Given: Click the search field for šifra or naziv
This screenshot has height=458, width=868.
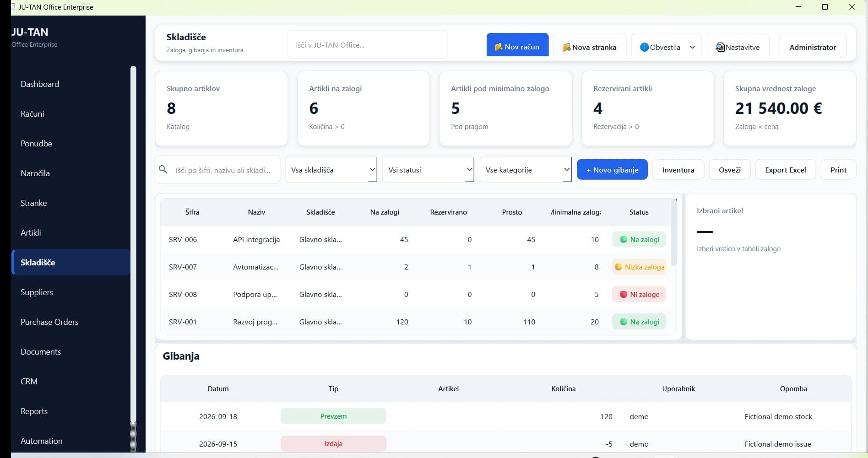Looking at the screenshot, I should coord(217,170).
